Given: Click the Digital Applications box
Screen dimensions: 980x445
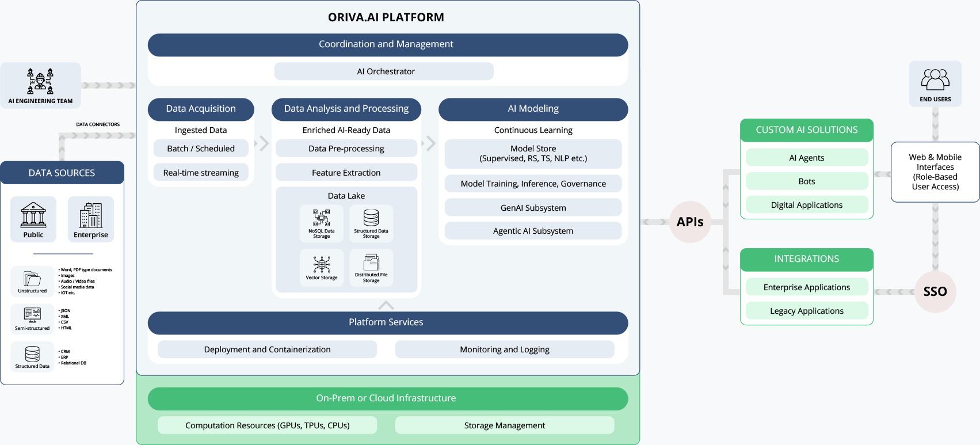Looking at the screenshot, I should coord(807,205).
